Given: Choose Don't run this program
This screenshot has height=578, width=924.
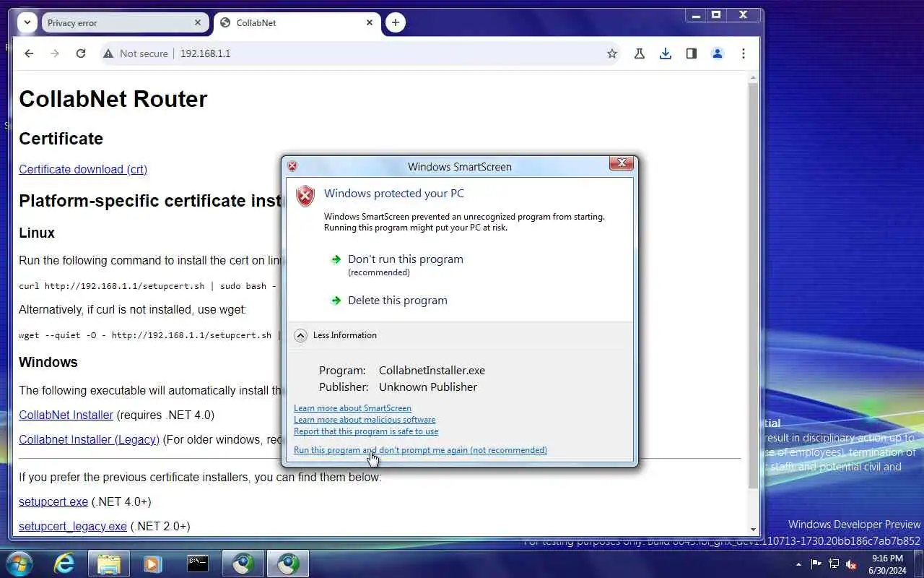Looking at the screenshot, I should pyautogui.click(x=405, y=259).
